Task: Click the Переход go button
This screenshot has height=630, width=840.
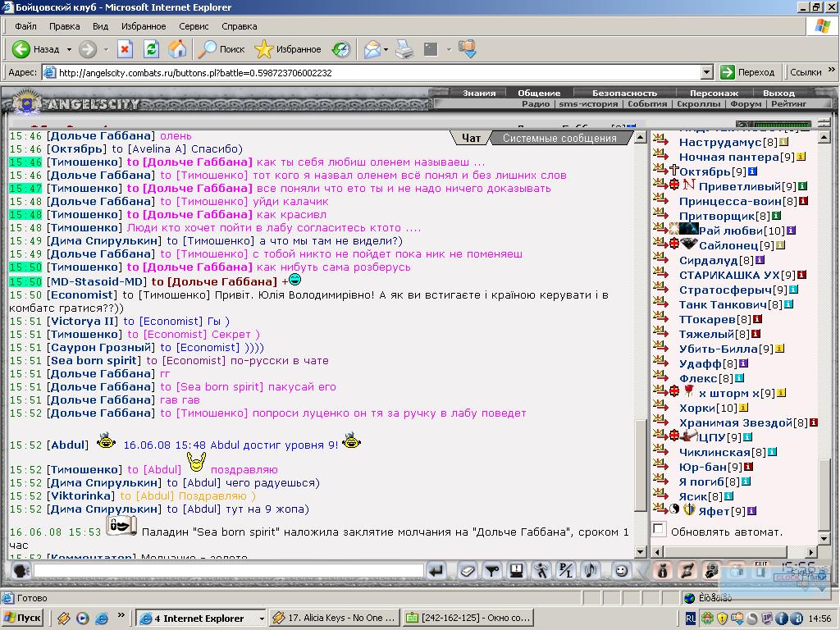Action: point(748,72)
